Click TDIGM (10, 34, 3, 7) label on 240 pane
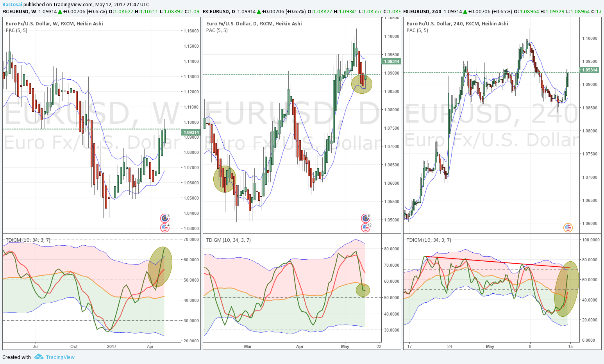Viewport: 604px width, 364px height. coord(429,240)
